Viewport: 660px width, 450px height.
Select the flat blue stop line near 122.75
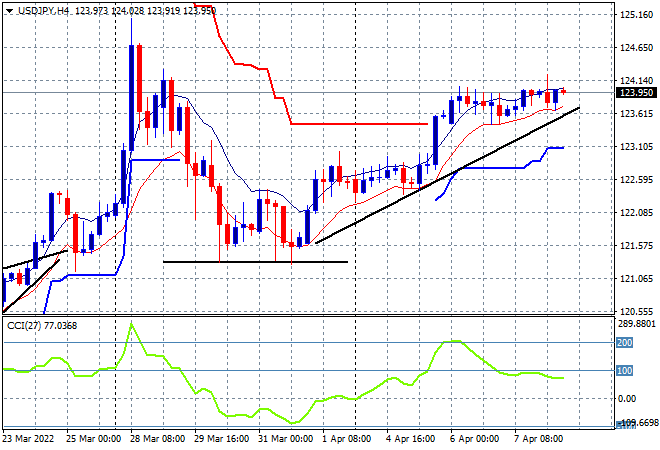[x=492, y=168]
